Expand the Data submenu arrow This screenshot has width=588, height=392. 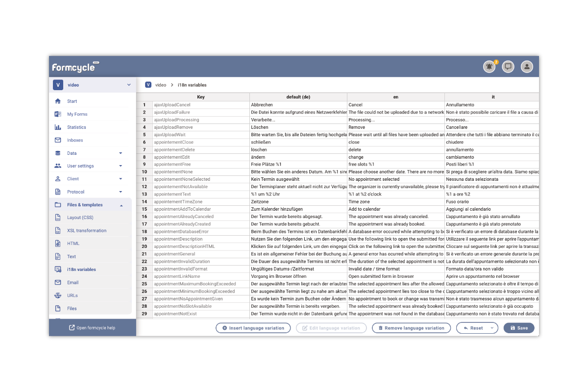coord(121,153)
